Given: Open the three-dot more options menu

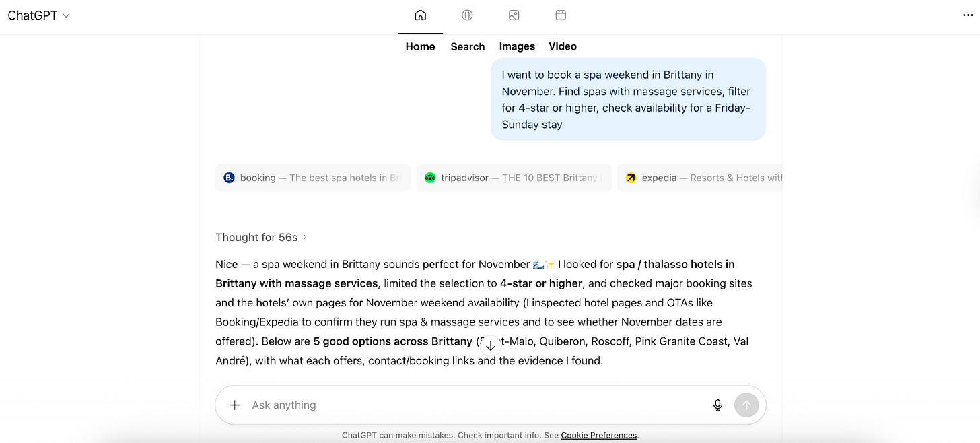Looking at the screenshot, I should point(968,15).
